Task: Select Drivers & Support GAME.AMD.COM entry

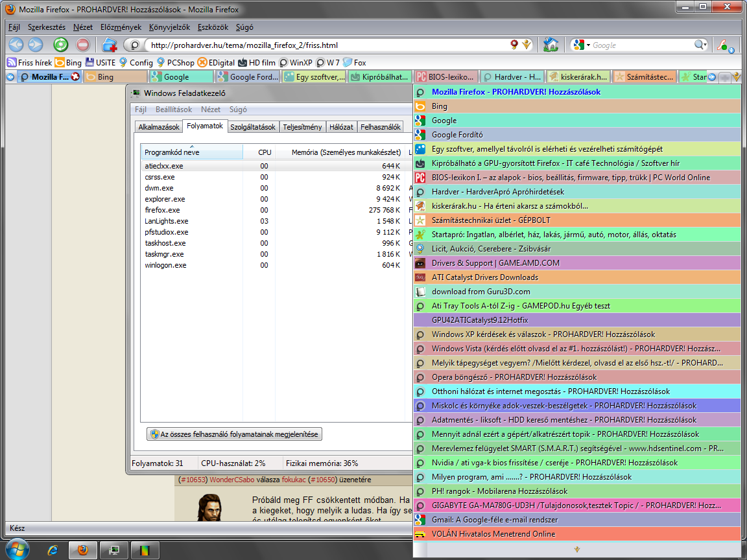Action: (577, 263)
